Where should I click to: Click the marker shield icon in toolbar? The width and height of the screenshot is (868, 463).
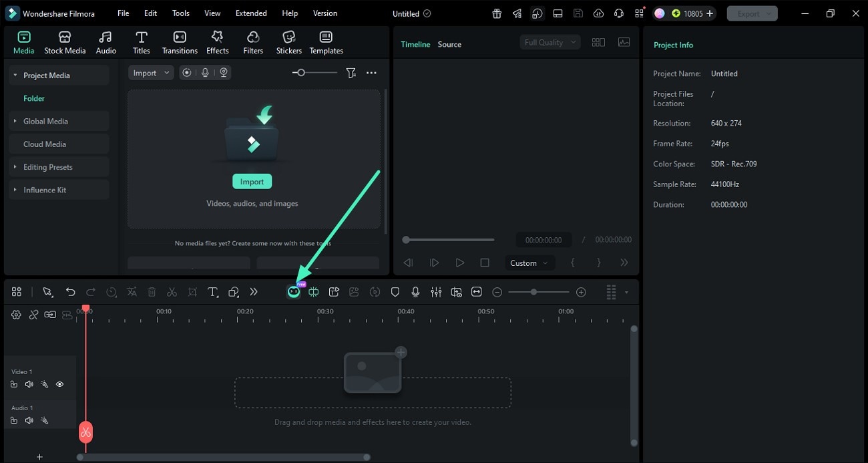pyautogui.click(x=395, y=292)
